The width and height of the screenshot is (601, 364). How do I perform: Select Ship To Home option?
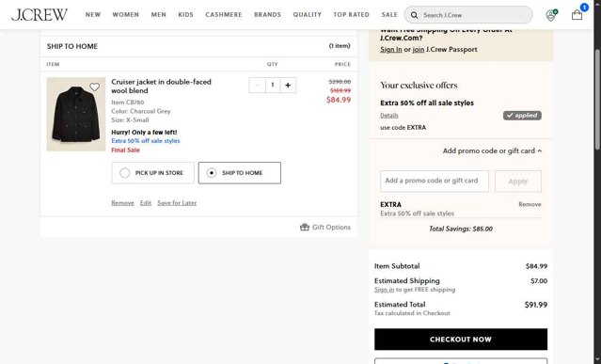point(240,173)
